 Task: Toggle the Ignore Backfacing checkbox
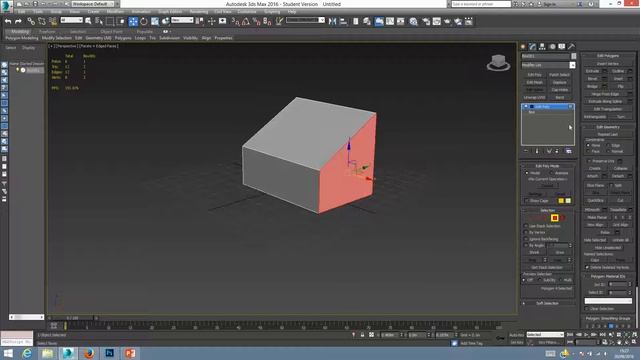coord(526,239)
